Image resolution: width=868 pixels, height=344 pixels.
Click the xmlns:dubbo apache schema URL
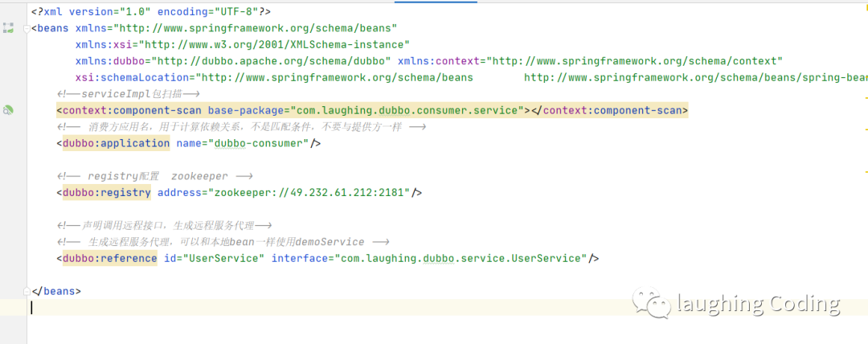[x=272, y=61]
